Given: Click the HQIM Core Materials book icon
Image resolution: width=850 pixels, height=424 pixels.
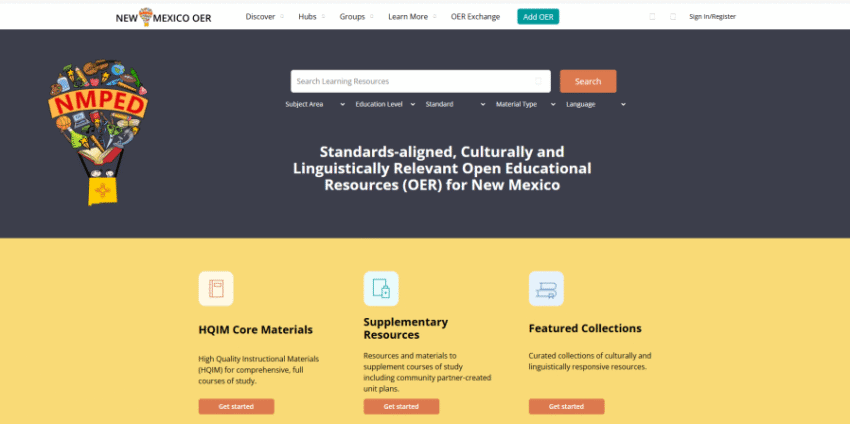Looking at the screenshot, I should click(x=216, y=289).
